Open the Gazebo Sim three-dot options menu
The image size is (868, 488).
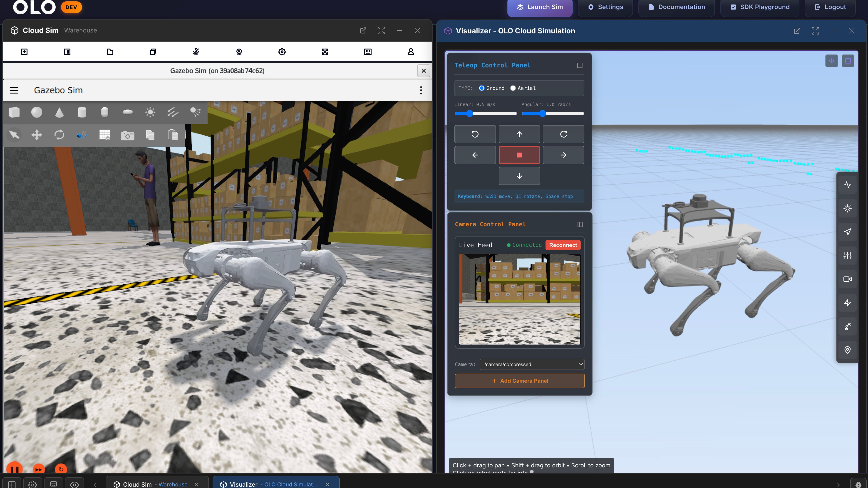tap(421, 90)
